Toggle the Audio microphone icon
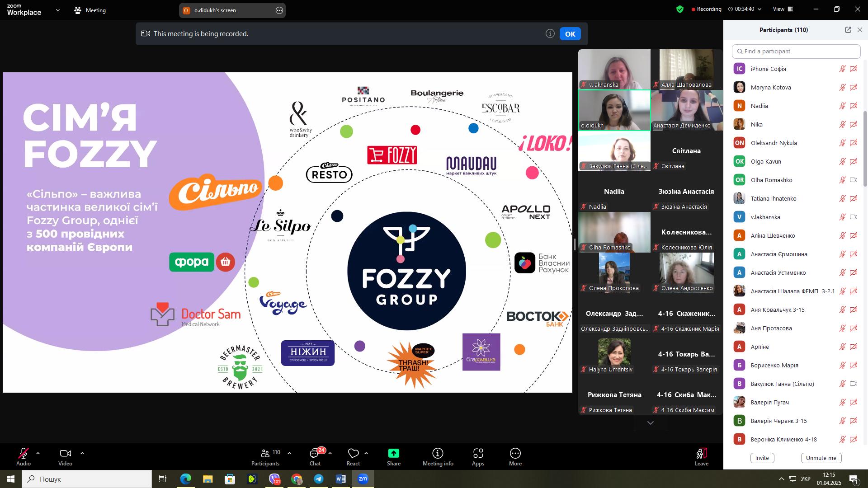This screenshot has height=488, width=868. pos(24,453)
